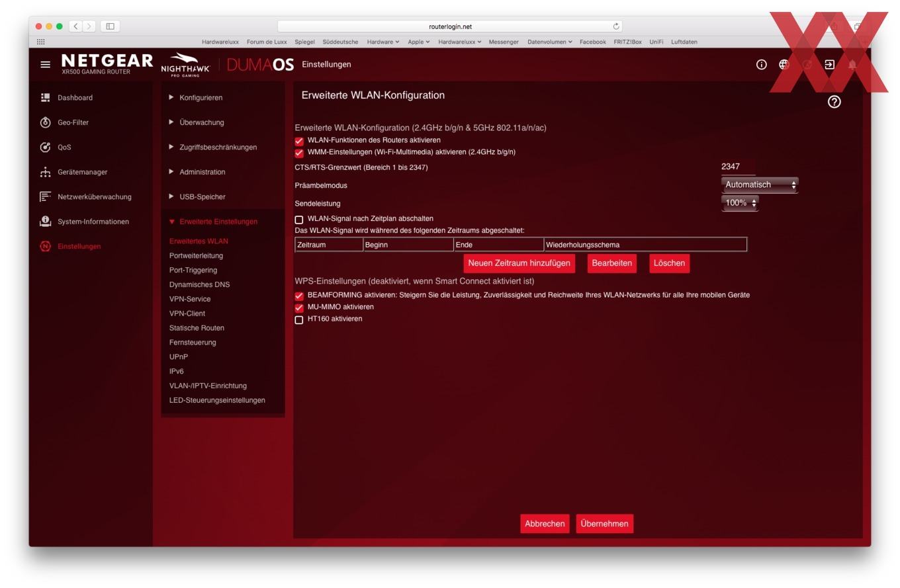Click the Dashboard sidebar icon
This screenshot has width=900, height=588.
point(45,98)
